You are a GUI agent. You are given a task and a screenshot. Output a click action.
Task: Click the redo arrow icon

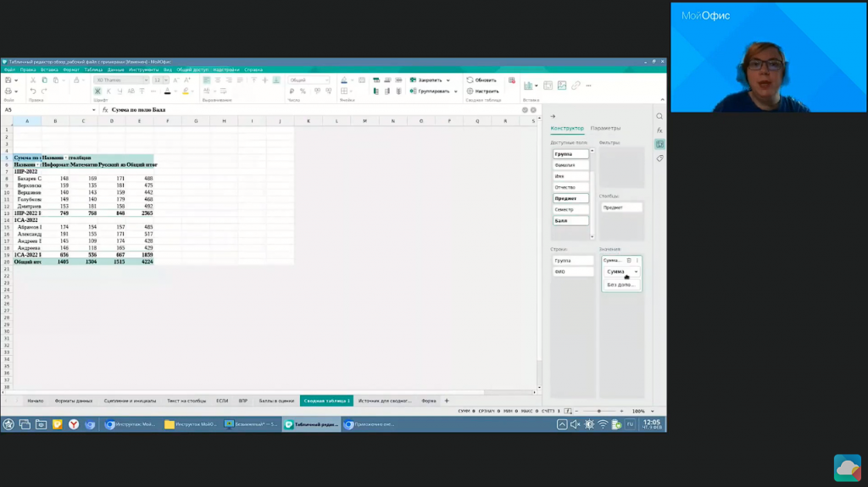(44, 91)
